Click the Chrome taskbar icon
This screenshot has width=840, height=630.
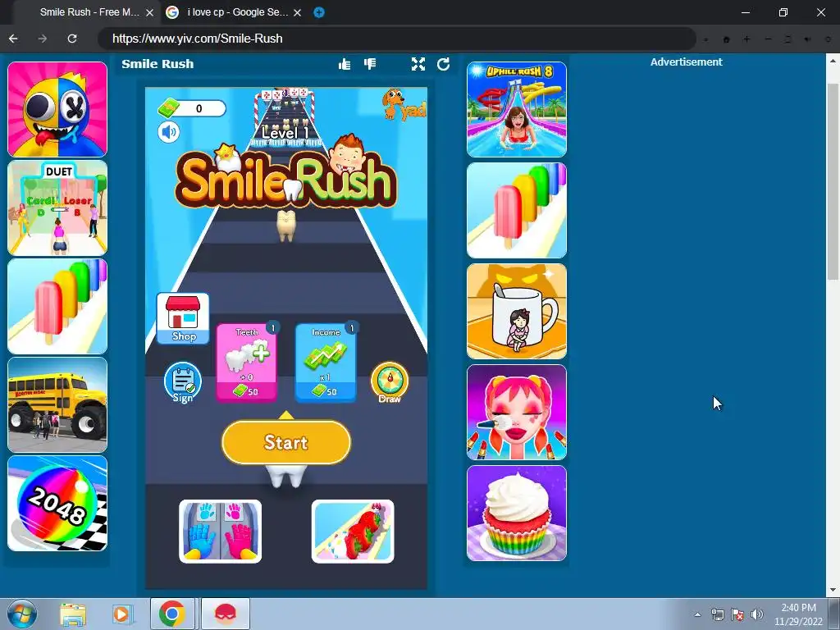click(172, 614)
